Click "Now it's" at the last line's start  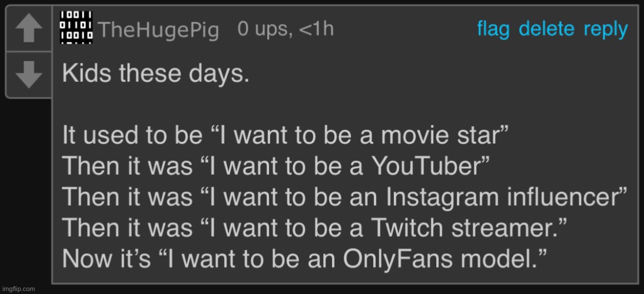(x=107, y=259)
